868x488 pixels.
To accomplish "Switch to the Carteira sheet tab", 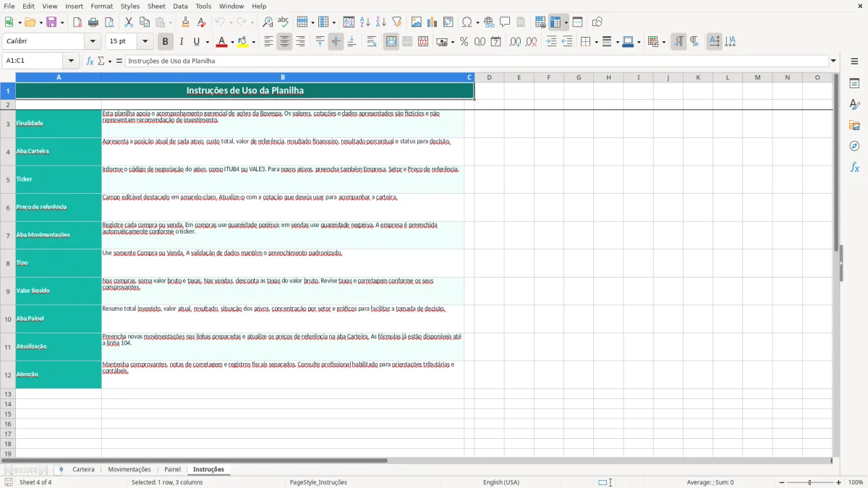I will pyautogui.click(x=83, y=470).
